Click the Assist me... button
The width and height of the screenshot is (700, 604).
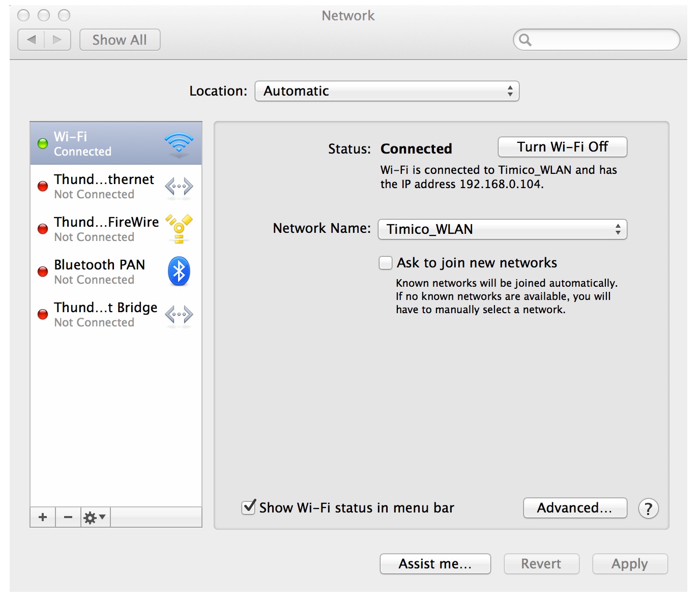435,564
